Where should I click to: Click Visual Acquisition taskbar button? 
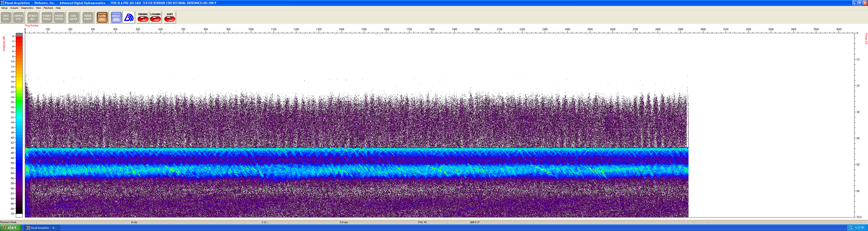click(x=42, y=228)
